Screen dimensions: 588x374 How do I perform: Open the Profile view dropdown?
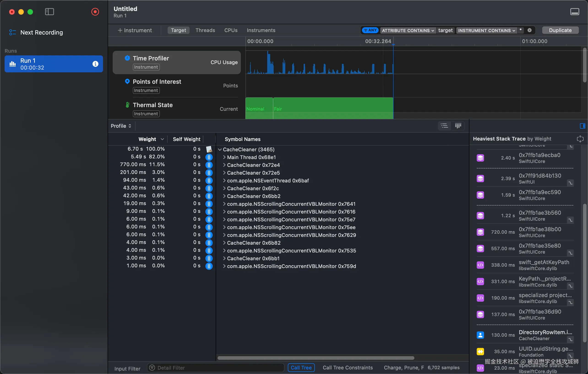coord(121,126)
